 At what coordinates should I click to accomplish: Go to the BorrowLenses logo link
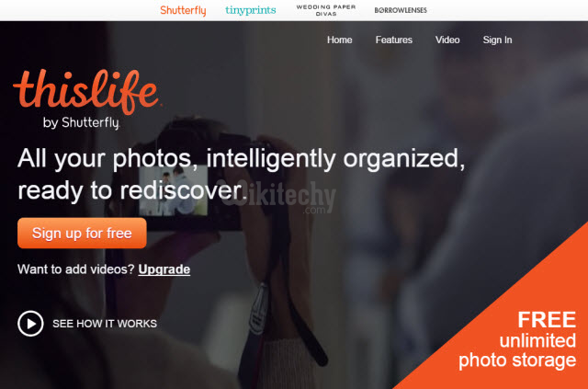[x=401, y=10]
